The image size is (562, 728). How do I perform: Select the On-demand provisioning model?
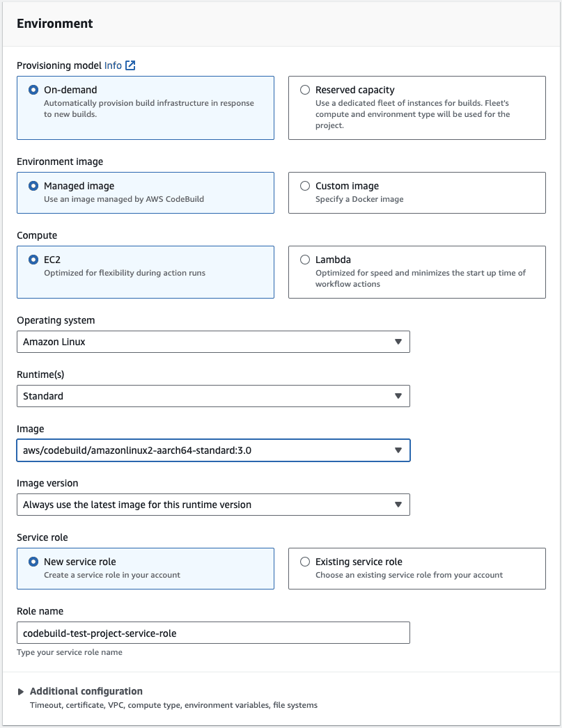click(x=33, y=90)
